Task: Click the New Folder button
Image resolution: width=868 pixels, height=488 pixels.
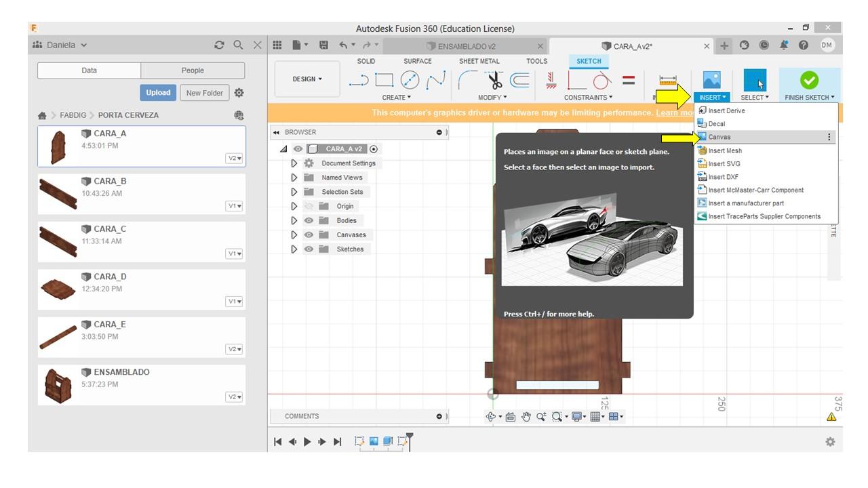Action: point(204,93)
